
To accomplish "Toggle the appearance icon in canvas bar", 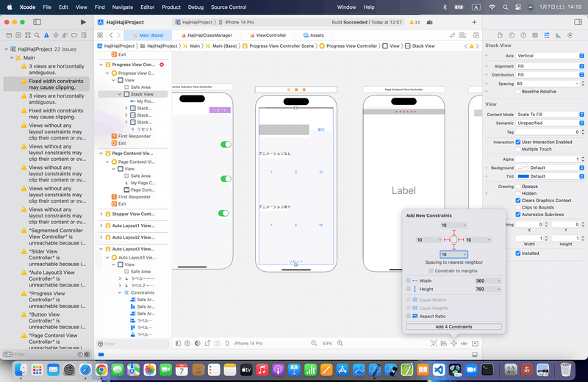I will [198, 343].
